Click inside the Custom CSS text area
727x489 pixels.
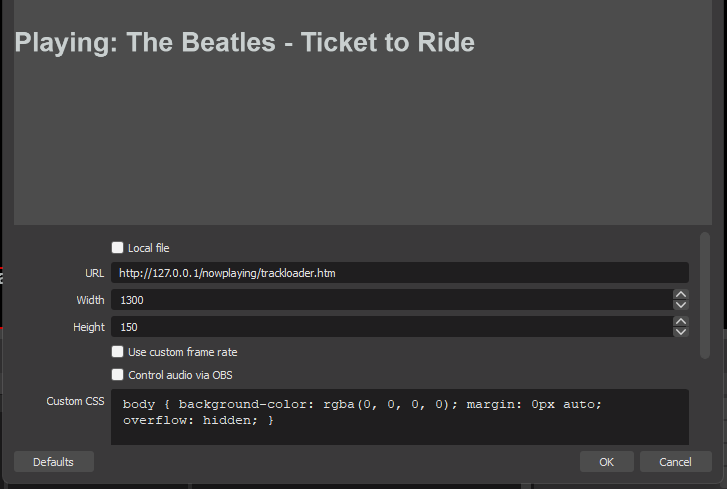(400, 417)
